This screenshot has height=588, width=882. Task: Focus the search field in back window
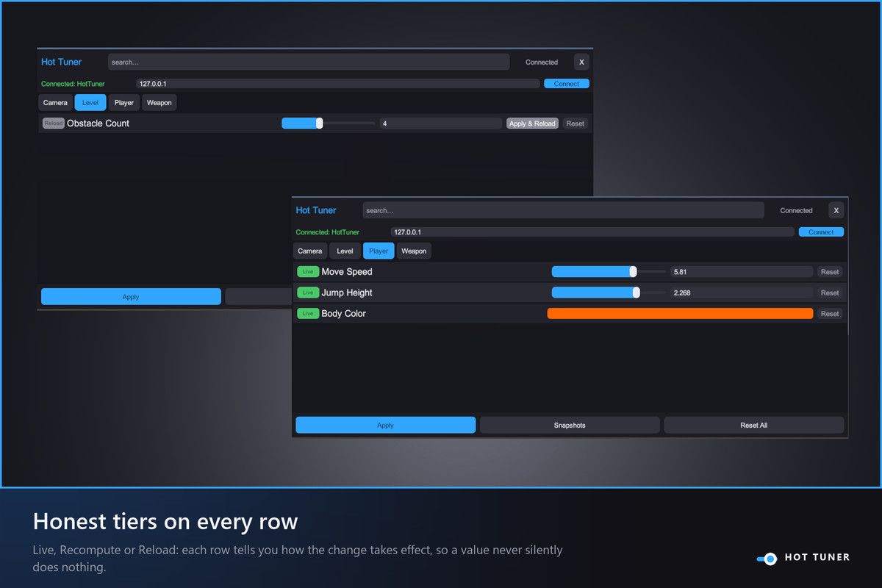[x=309, y=62]
